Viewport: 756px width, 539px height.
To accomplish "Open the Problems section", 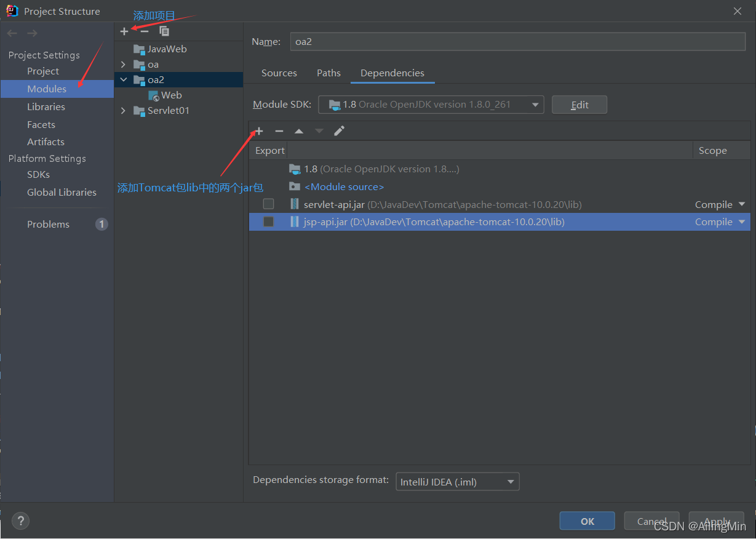I will pyautogui.click(x=48, y=225).
